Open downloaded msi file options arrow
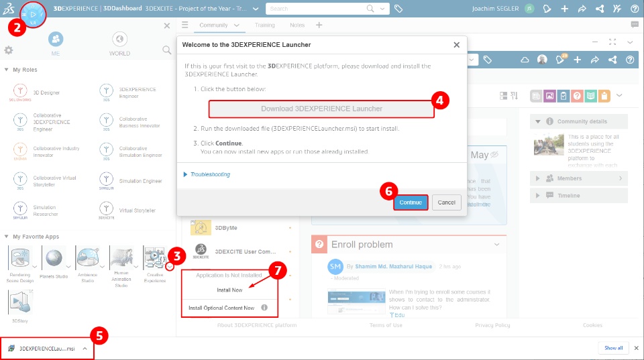 click(85, 349)
